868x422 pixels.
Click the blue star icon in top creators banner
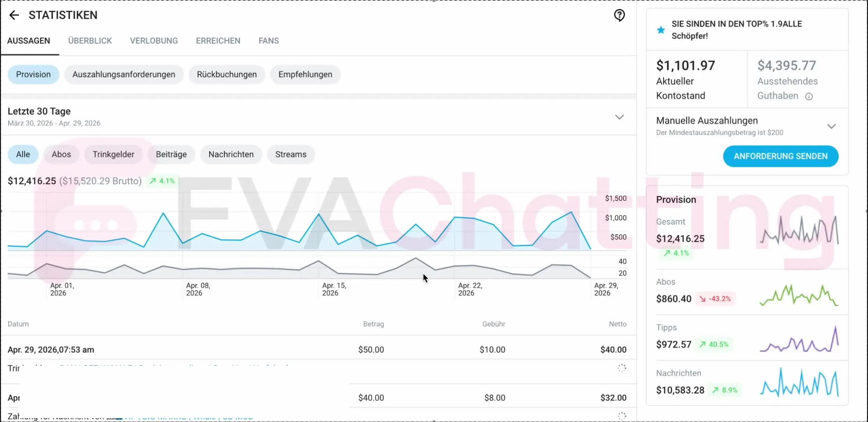click(661, 30)
